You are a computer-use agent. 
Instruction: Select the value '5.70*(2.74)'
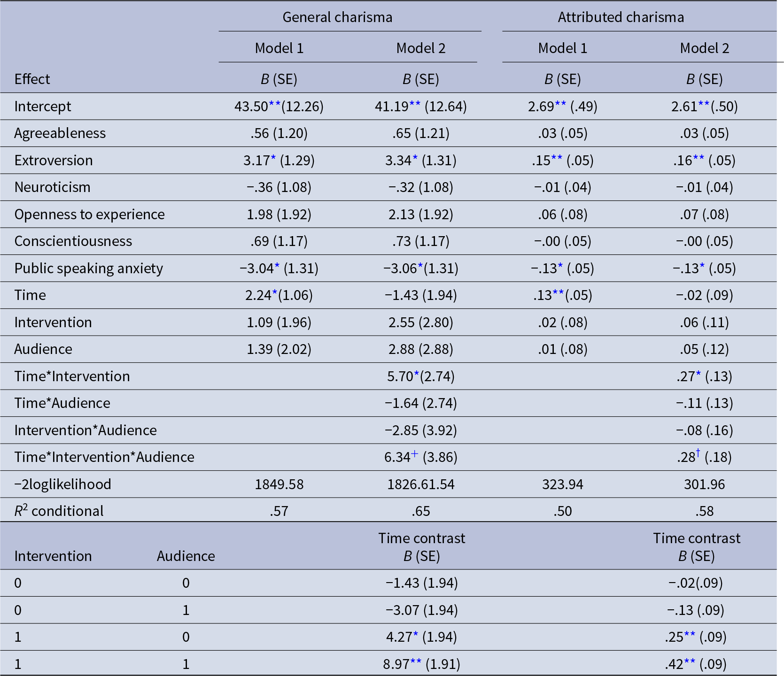click(x=421, y=376)
